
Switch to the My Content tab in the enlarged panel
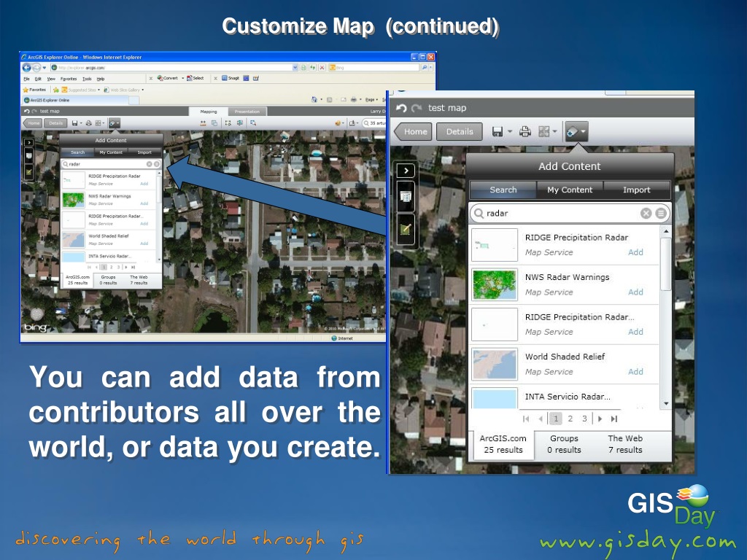point(570,190)
